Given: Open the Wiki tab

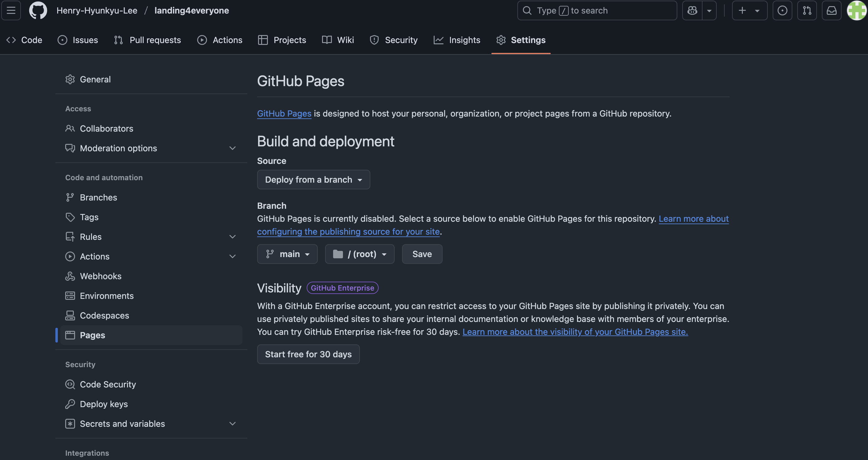Looking at the screenshot, I should point(338,40).
